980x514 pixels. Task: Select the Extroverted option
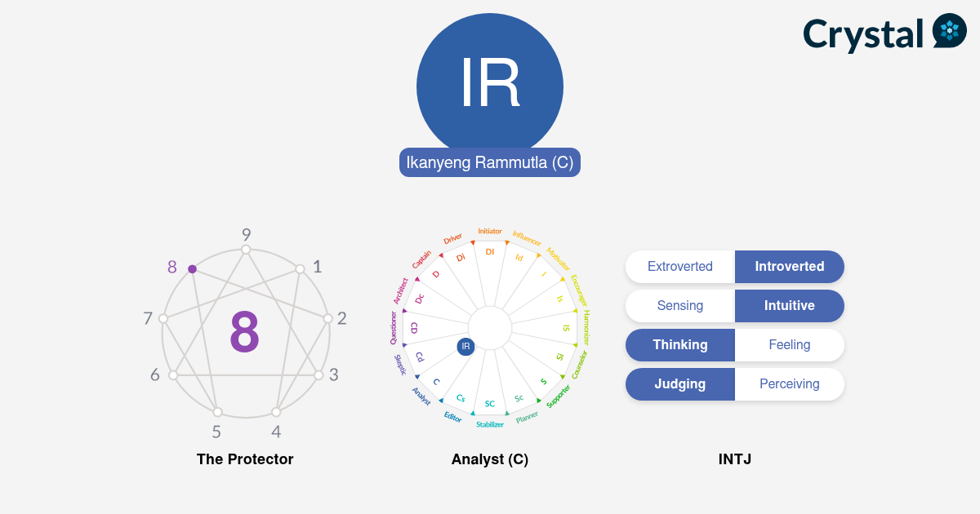point(680,267)
